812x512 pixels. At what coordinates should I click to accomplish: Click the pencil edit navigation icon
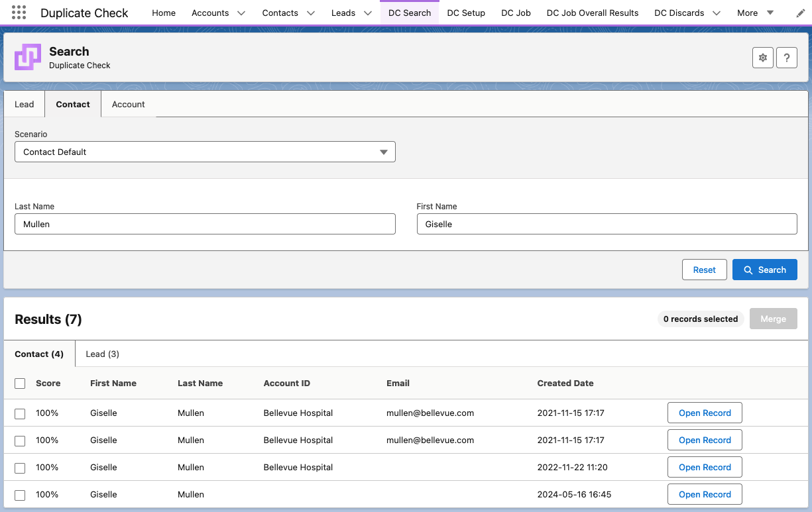[801, 13]
